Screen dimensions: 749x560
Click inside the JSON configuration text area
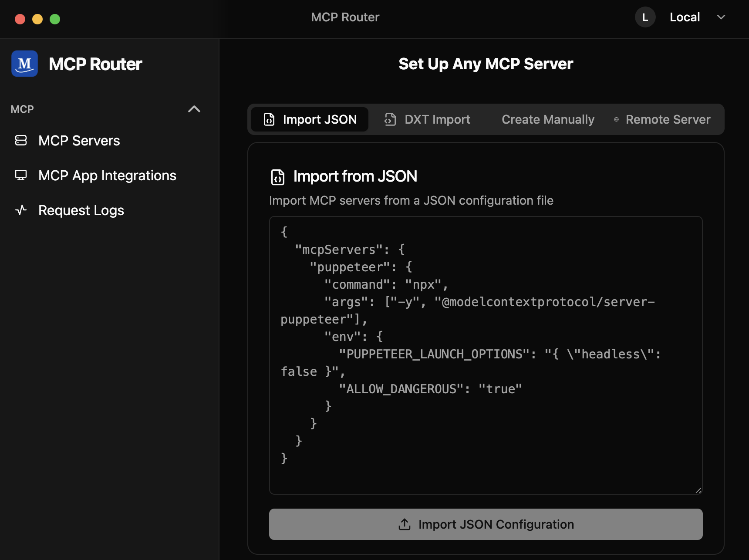point(485,435)
